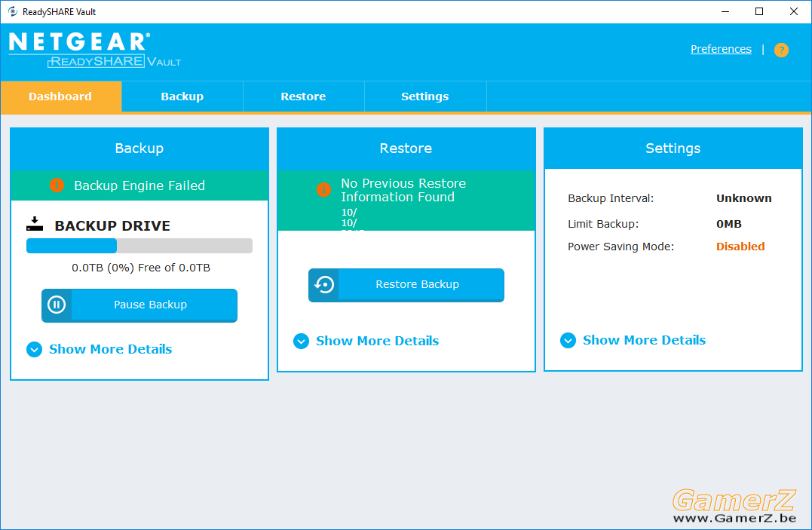Click the Power Saving Mode label

(621, 247)
